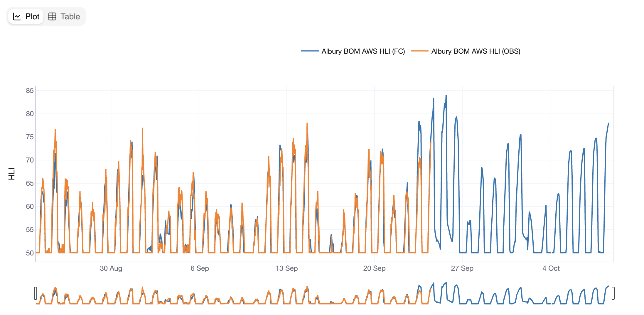Click the line chart icon in Plot tab
The image size is (644, 315).
click(x=17, y=16)
